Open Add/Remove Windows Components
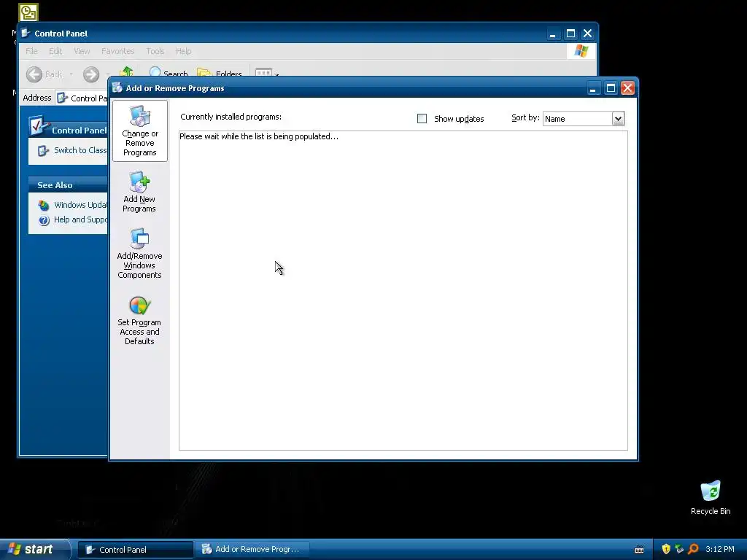 139,253
